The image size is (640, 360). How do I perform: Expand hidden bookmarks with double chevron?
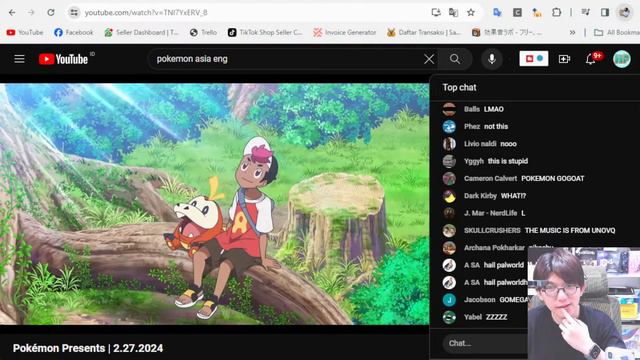coord(572,32)
